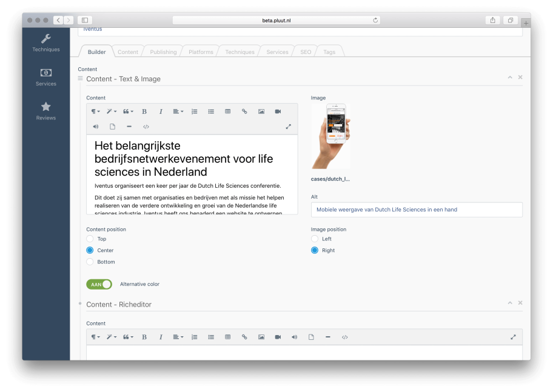Open the Publishing tab
The image size is (553, 392).
pos(163,52)
